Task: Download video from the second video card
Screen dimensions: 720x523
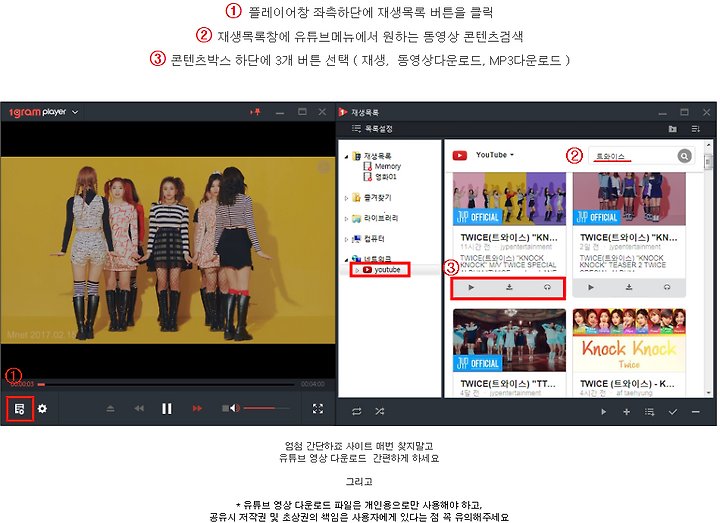Action: (629, 287)
